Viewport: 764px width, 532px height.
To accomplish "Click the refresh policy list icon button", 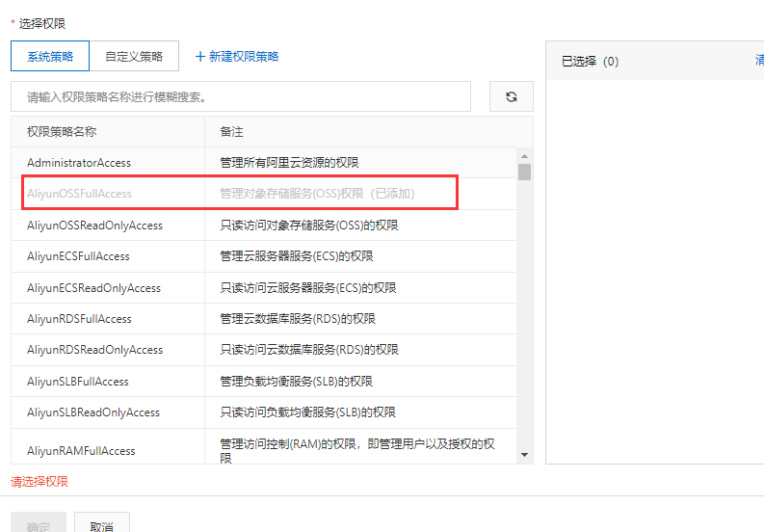I will click(512, 96).
